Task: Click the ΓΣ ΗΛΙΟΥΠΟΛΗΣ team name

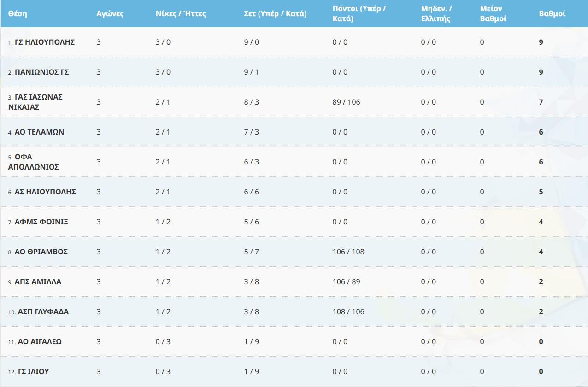Action: point(45,42)
